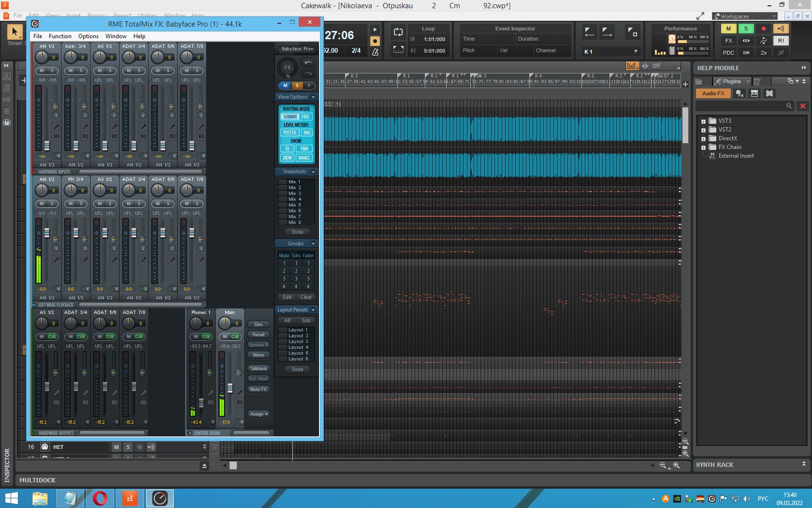Click the Dim button in Control Room
812x508 pixels.
click(x=259, y=324)
